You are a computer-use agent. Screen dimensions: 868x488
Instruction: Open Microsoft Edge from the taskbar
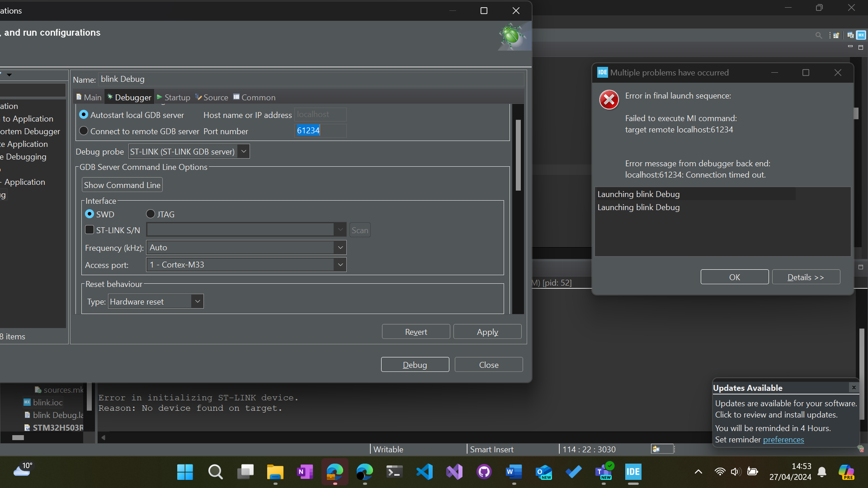coord(364,471)
